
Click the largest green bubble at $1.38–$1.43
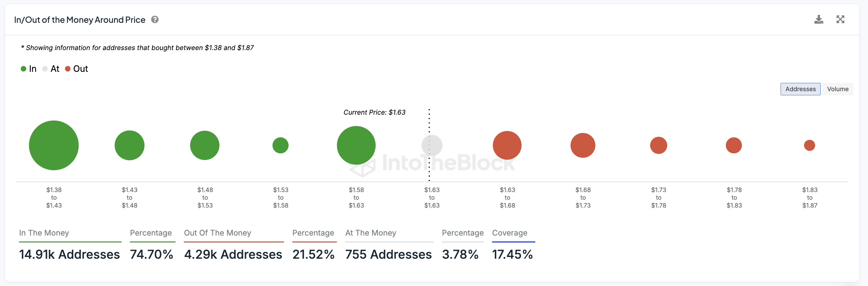[54, 145]
